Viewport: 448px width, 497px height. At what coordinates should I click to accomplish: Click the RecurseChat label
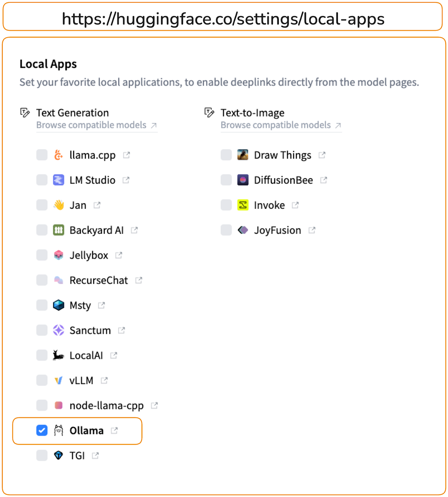coord(99,280)
